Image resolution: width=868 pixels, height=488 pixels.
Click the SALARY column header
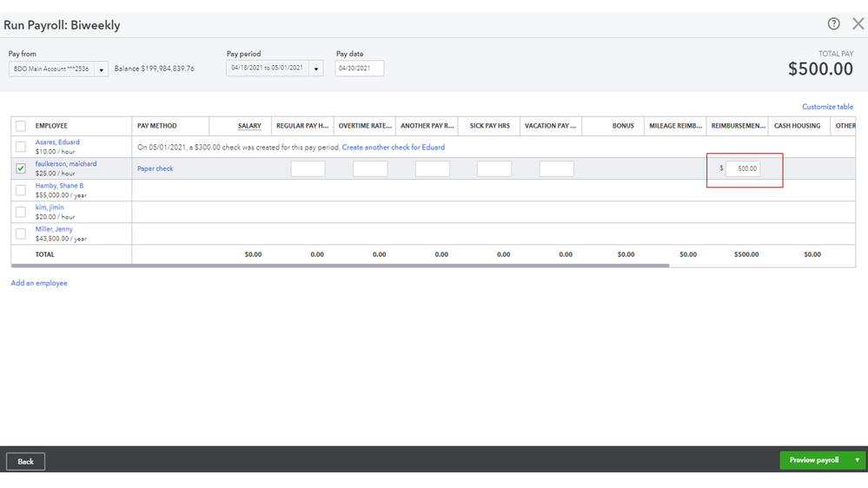[x=249, y=126]
